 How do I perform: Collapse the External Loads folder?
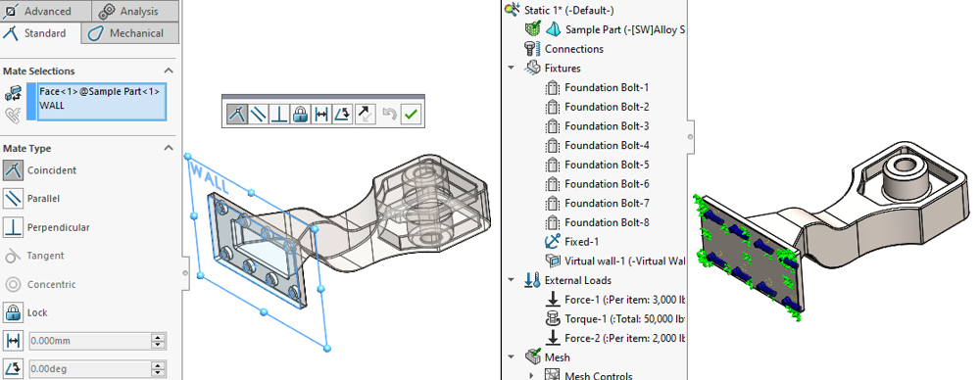coord(512,280)
